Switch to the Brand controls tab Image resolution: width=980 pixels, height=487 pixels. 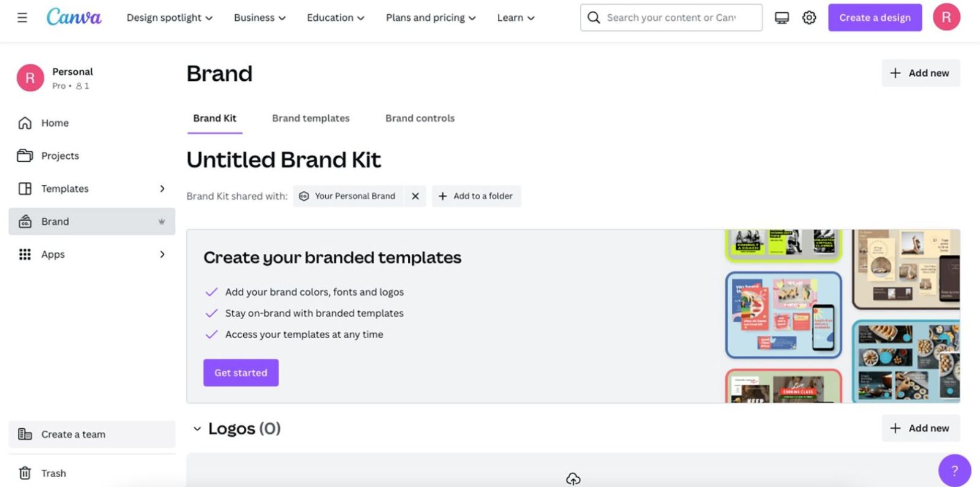pos(420,118)
